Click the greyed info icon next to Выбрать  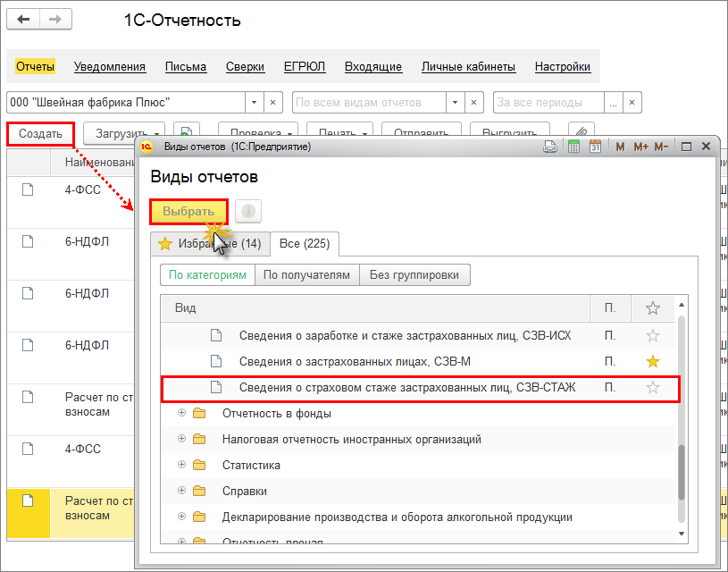point(248,212)
